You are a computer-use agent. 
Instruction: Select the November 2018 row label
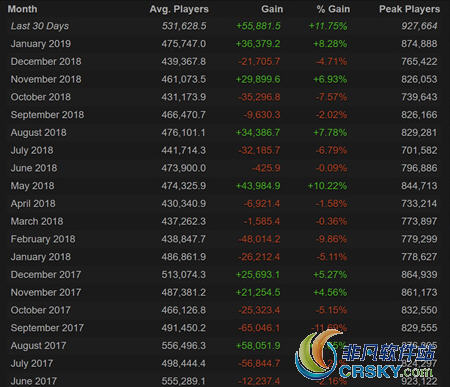46,79
